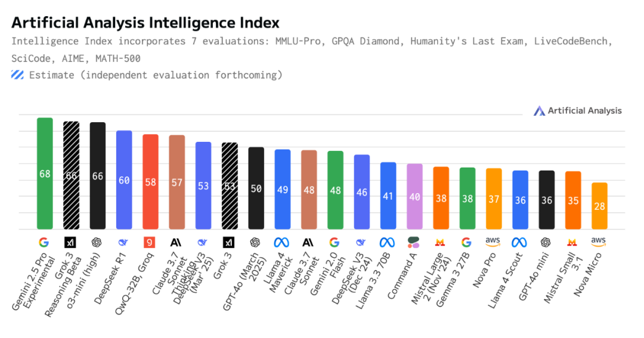Click the Google logo under Gemini 2.5 Pro
This screenshot has height=338, width=644.
click(x=45, y=243)
